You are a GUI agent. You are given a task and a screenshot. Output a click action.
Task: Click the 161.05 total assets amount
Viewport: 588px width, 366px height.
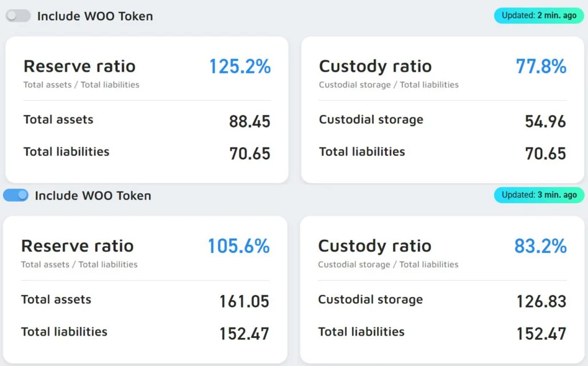(244, 301)
